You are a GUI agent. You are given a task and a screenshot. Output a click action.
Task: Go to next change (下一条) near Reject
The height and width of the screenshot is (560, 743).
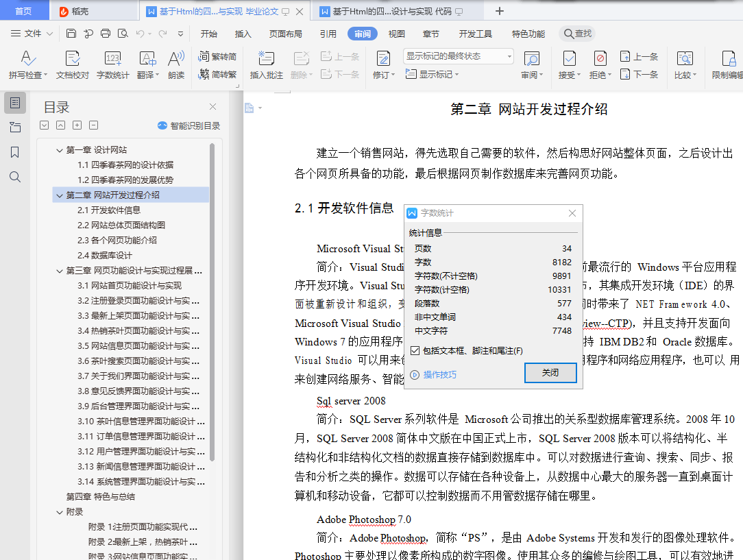640,74
